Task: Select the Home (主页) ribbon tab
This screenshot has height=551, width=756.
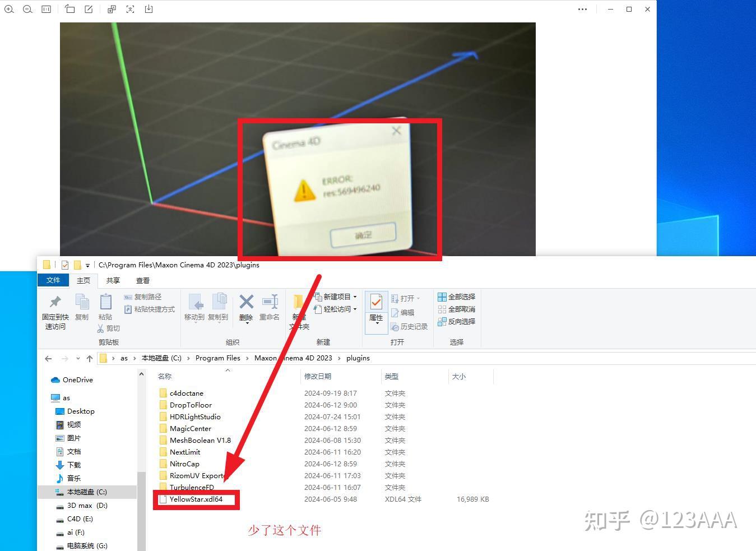Action: (84, 280)
